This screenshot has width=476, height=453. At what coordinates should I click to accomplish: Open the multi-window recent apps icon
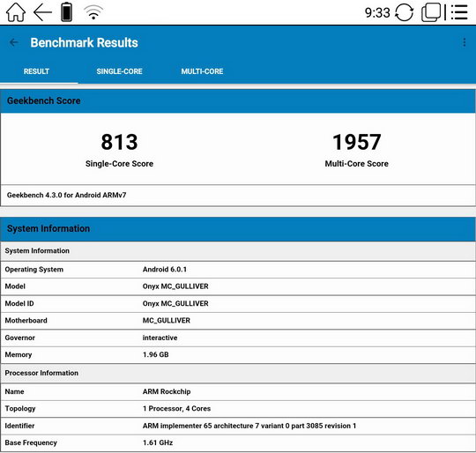[431, 12]
